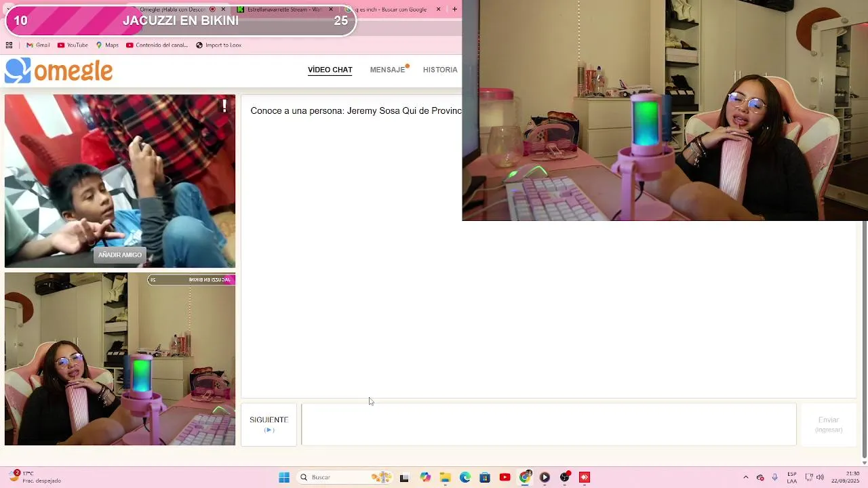Image resolution: width=868 pixels, height=488 pixels.
Task: Click the SIGUIENTE button
Action: [x=269, y=424]
